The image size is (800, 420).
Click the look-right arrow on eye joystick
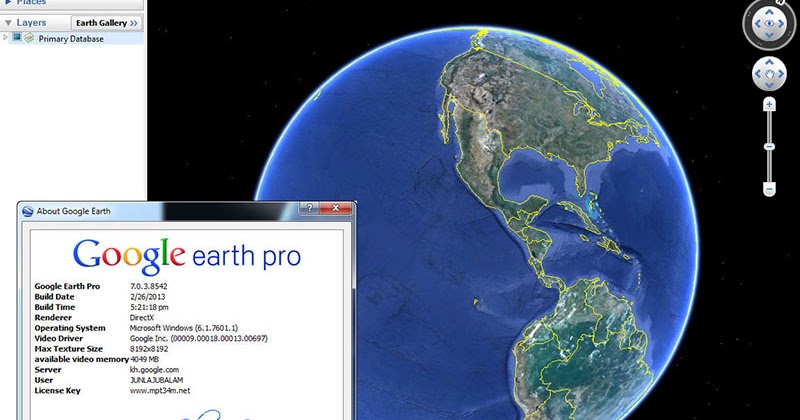coord(781,24)
